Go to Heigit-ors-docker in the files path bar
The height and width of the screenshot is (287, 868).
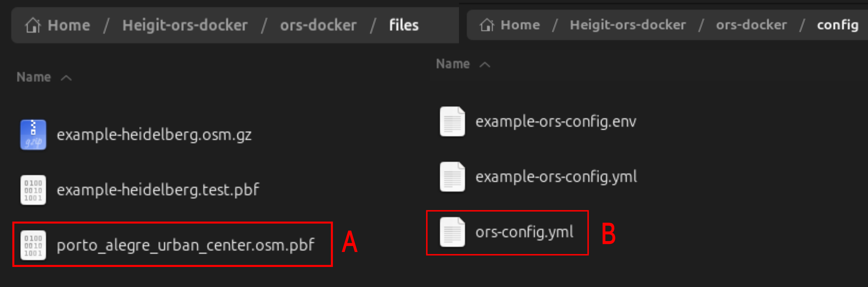click(185, 25)
